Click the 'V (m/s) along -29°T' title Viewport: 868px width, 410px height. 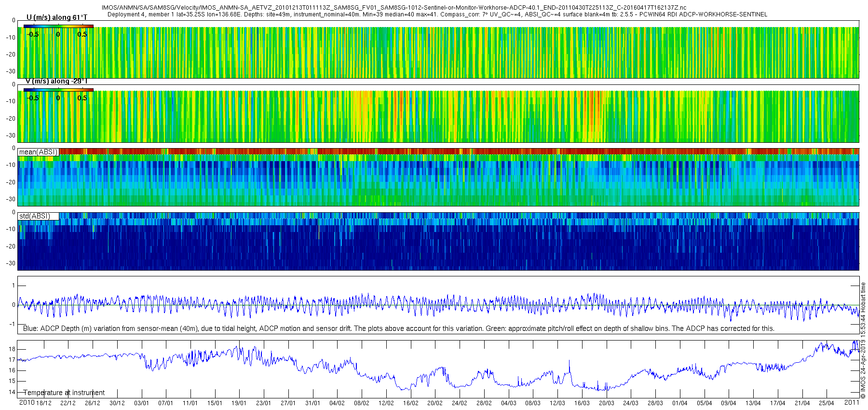tap(56, 81)
